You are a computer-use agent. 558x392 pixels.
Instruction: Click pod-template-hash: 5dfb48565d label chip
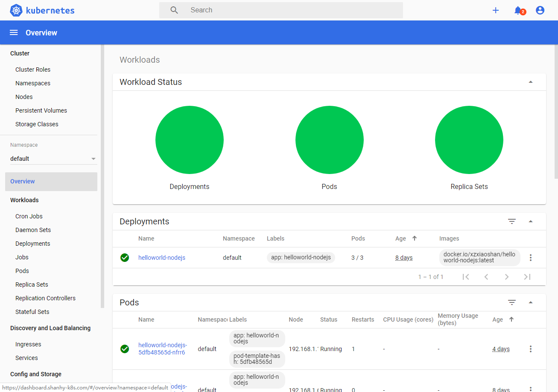tap(257, 359)
